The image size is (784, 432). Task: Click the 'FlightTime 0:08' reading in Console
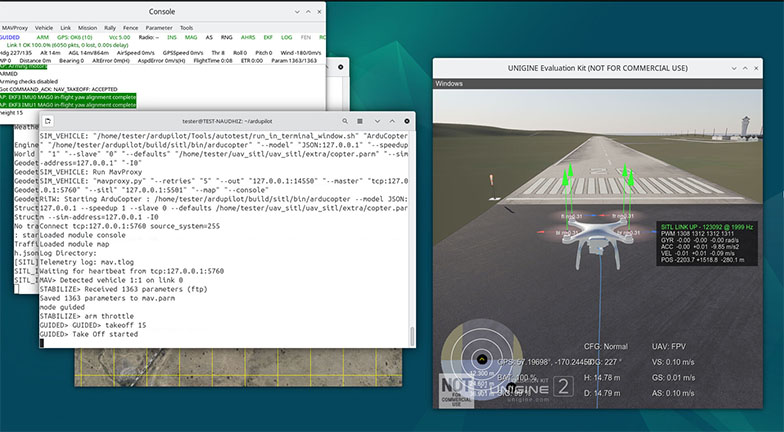(x=213, y=60)
